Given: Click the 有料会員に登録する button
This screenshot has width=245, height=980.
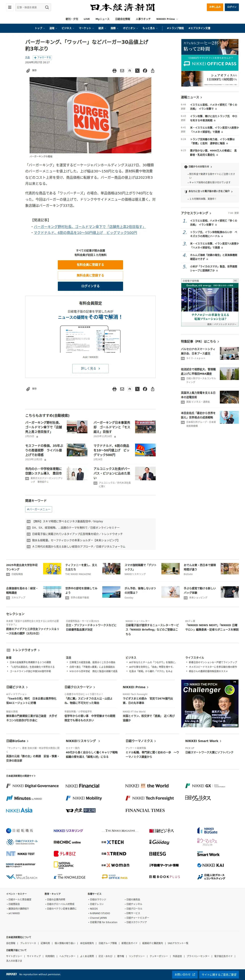Looking at the screenshot, I should pyautogui.click(x=90, y=265).
